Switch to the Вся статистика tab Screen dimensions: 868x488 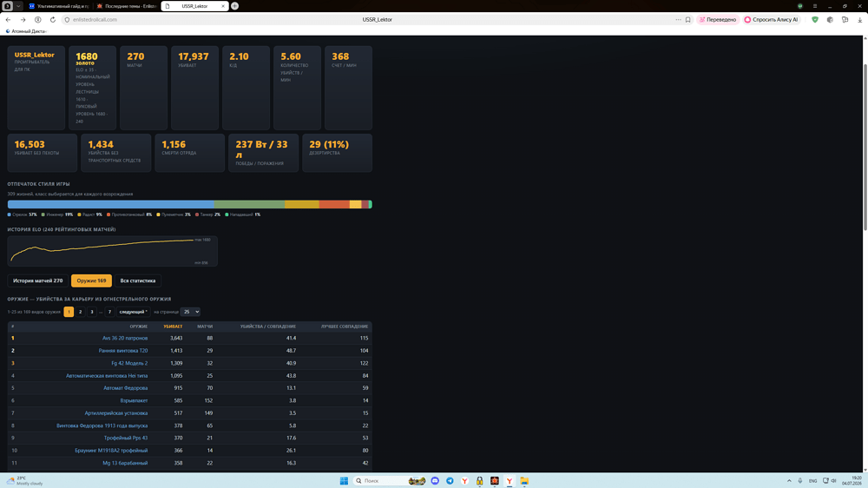[138, 280]
